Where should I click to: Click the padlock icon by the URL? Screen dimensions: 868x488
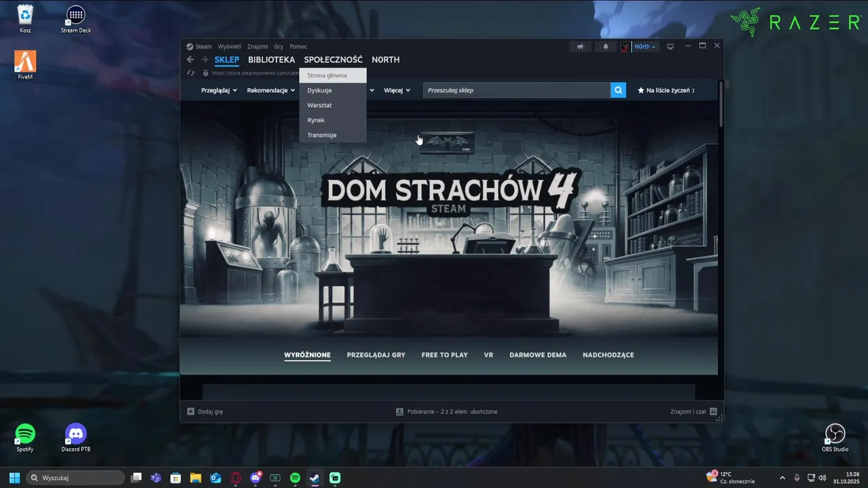coord(205,73)
